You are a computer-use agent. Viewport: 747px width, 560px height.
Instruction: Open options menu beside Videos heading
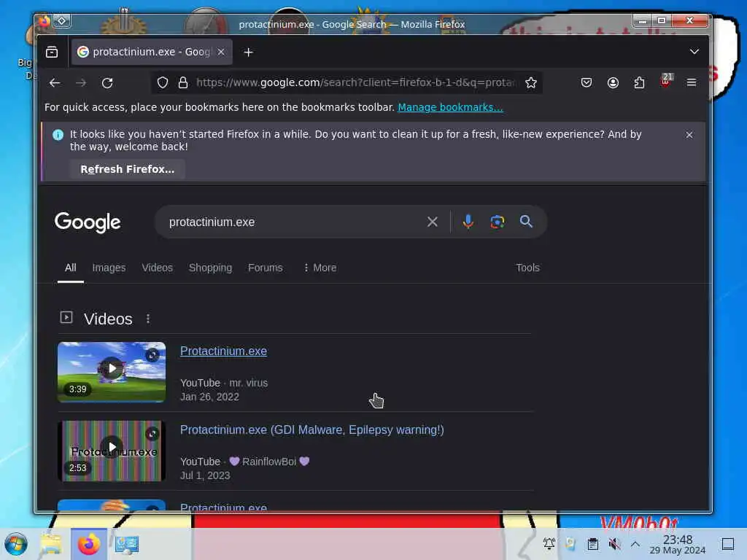click(148, 319)
